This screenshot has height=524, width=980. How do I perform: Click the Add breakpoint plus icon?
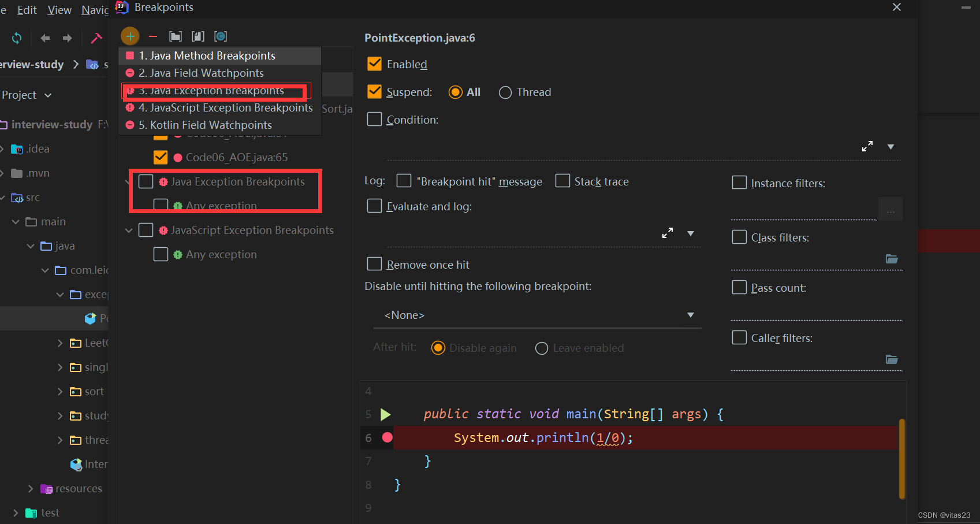[130, 36]
